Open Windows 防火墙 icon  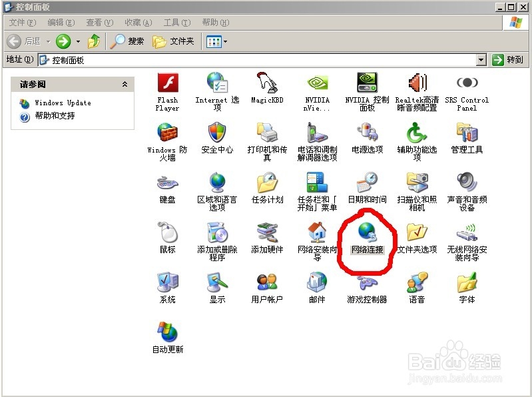coord(168,133)
